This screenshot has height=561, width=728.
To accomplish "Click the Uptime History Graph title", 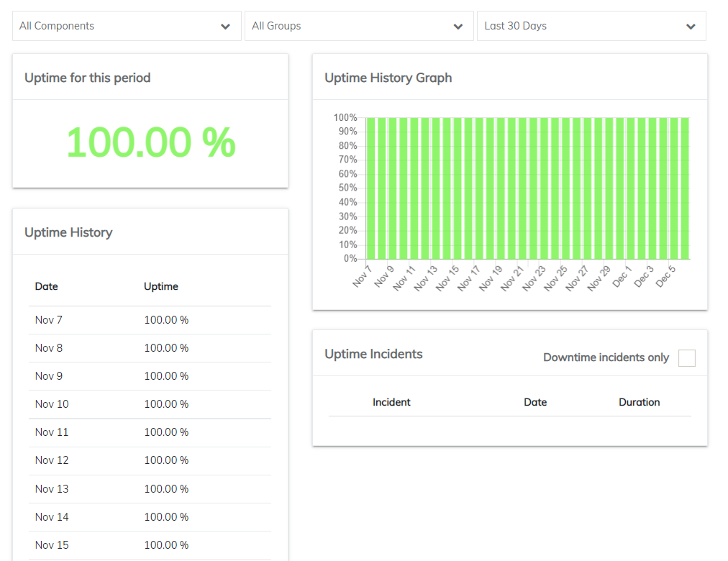I will [388, 78].
